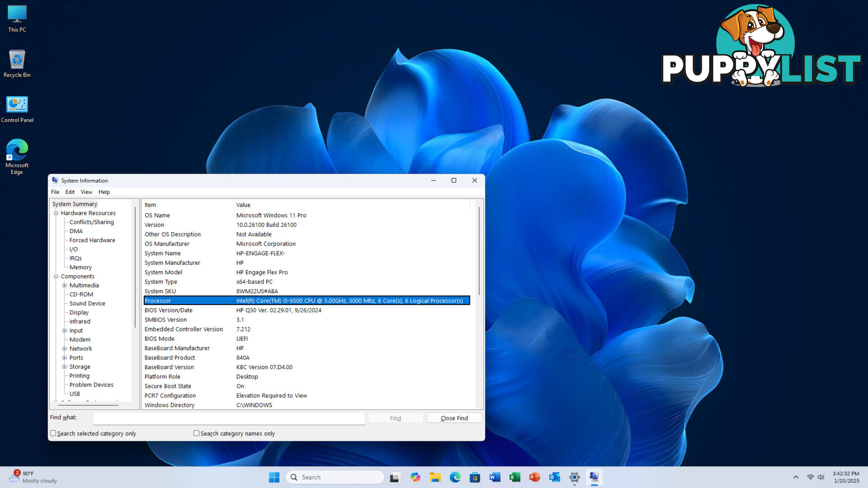868x488 pixels.
Task: Select the Windows Directory row
Action: 307,405
